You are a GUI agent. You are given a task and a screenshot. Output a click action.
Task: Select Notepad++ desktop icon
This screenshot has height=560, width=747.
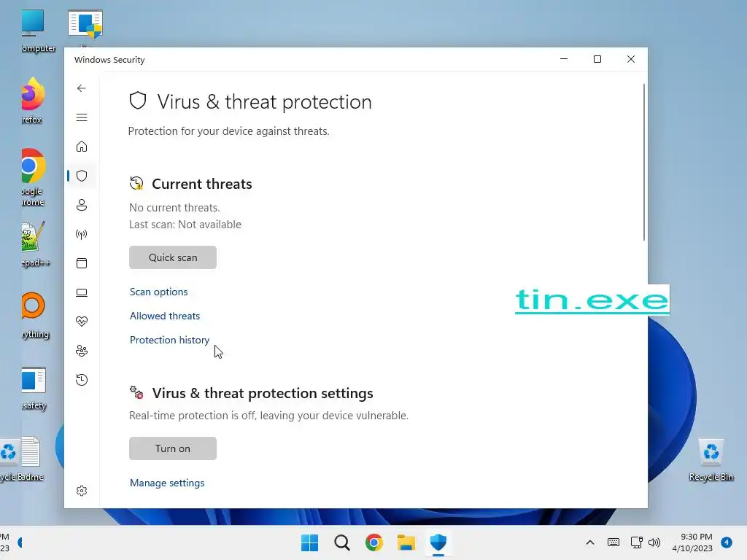pos(35,244)
